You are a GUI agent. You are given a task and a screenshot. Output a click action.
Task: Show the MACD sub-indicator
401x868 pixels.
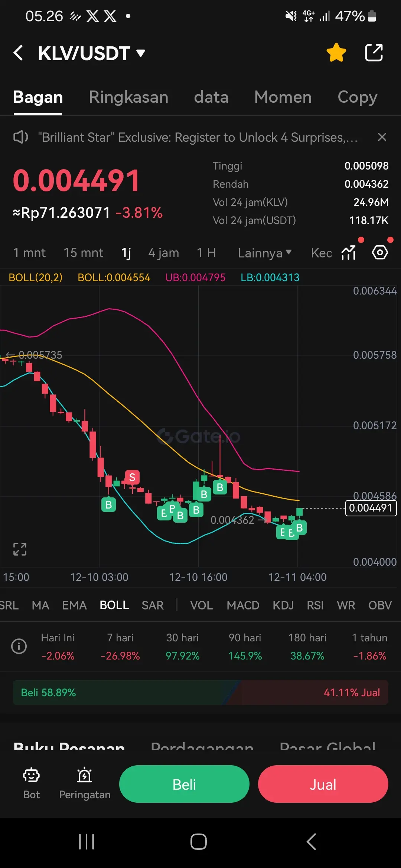pos(243,605)
